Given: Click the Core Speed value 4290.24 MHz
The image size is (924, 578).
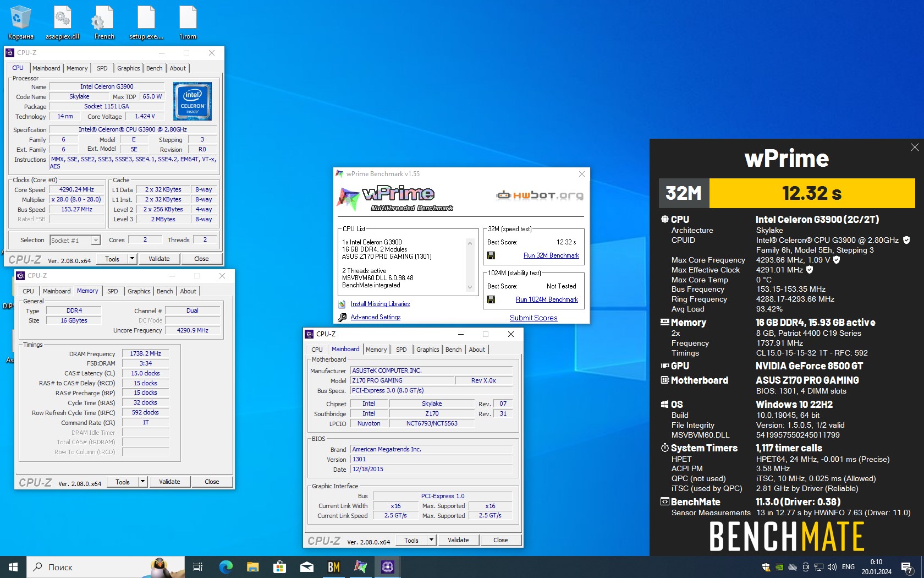Looking at the screenshot, I should click(x=76, y=189).
